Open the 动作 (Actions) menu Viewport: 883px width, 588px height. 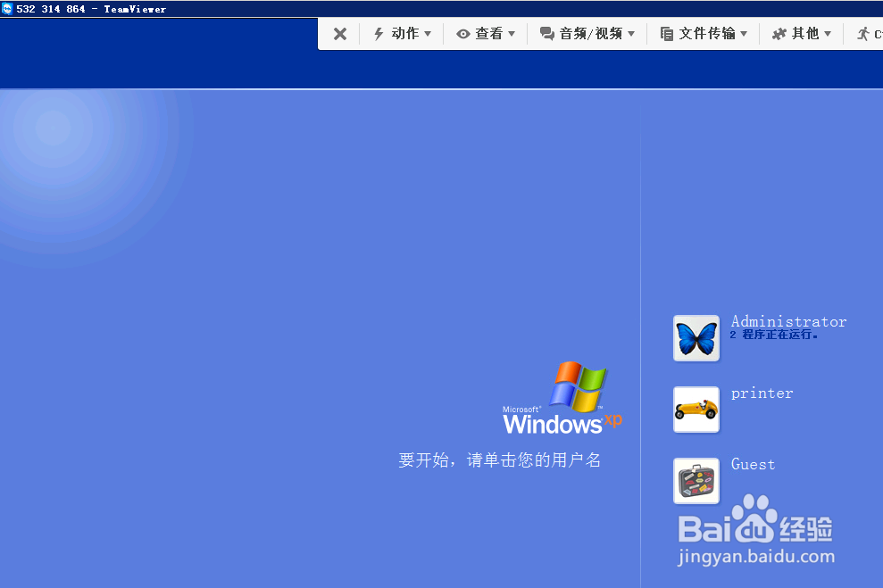[402, 34]
